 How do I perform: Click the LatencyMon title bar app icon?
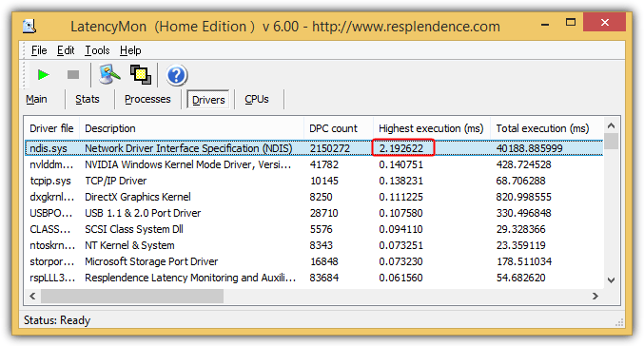[x=29, y=27]
